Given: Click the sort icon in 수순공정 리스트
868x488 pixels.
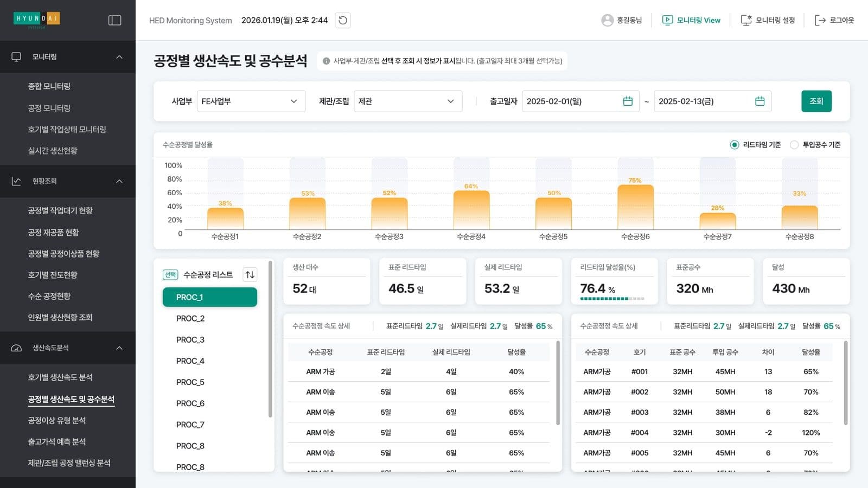Looking at the screenshot, I should tap(250, 274).
